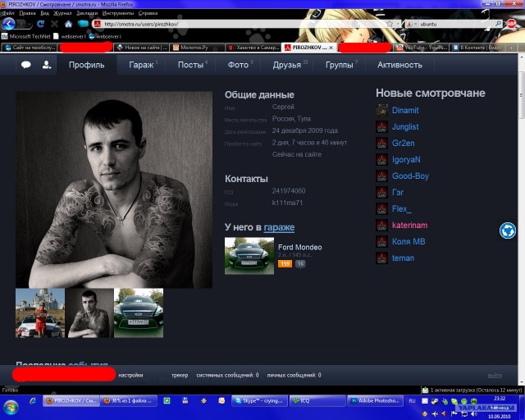The image size is (525, 420).
Task: Open the large profile portrait photo
Action: [114, 189]
